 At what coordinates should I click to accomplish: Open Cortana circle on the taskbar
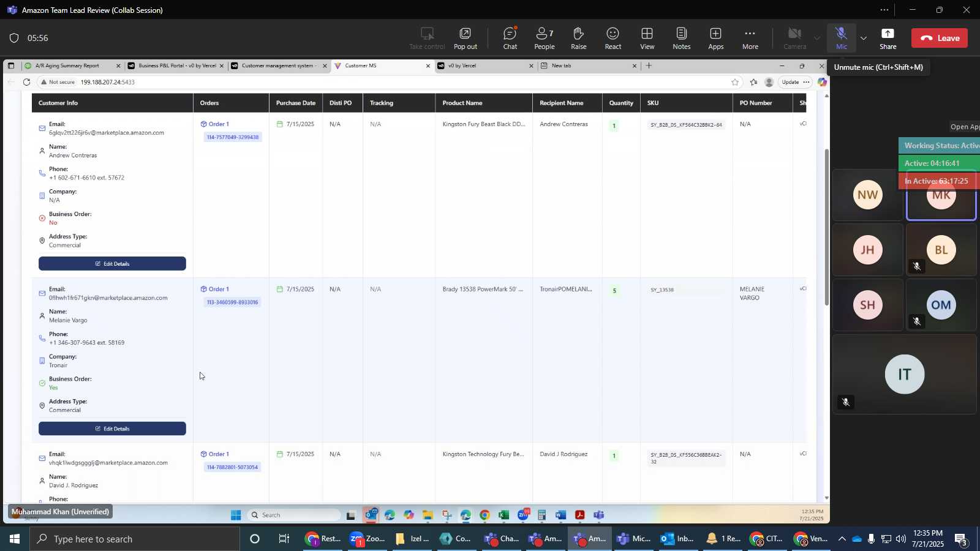tap(255, 539)
